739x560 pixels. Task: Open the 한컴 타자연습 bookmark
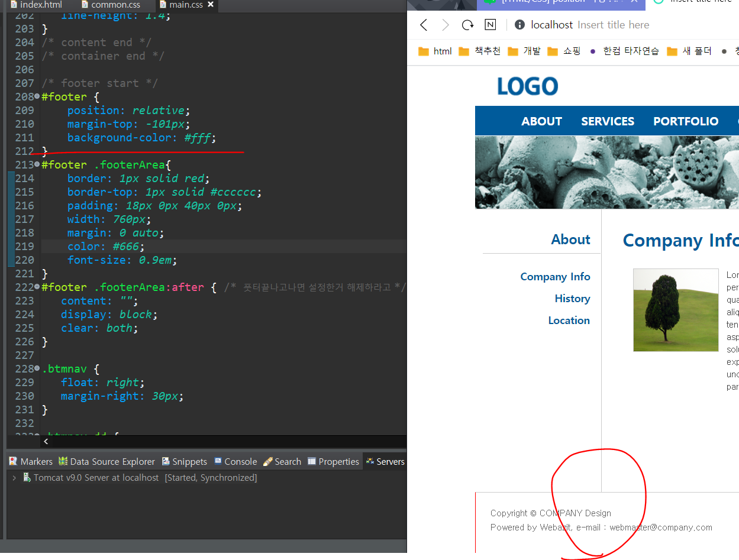pos(624,51)
